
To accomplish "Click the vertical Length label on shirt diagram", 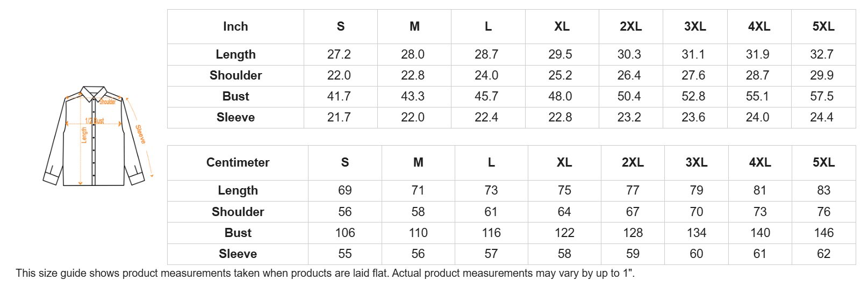I will [84, 135].
